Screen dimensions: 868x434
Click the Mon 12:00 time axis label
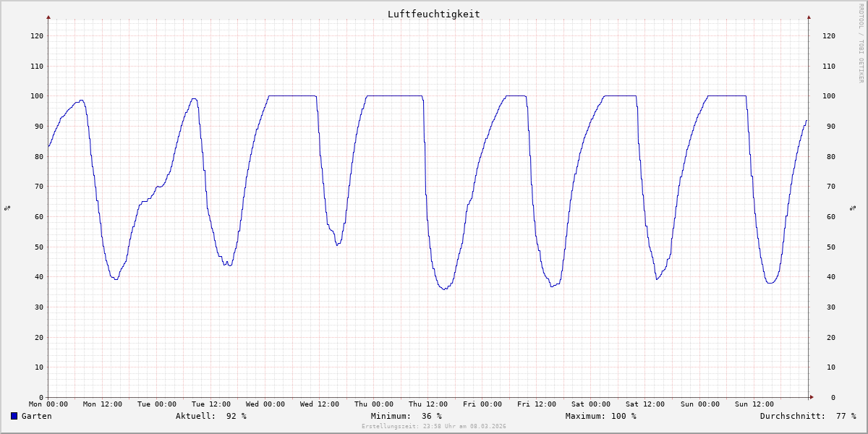coord(102,404)
